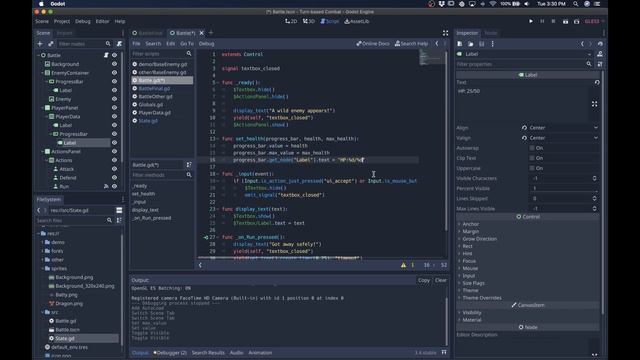Hide the Enemy node
640x360 pixels.
114,99
